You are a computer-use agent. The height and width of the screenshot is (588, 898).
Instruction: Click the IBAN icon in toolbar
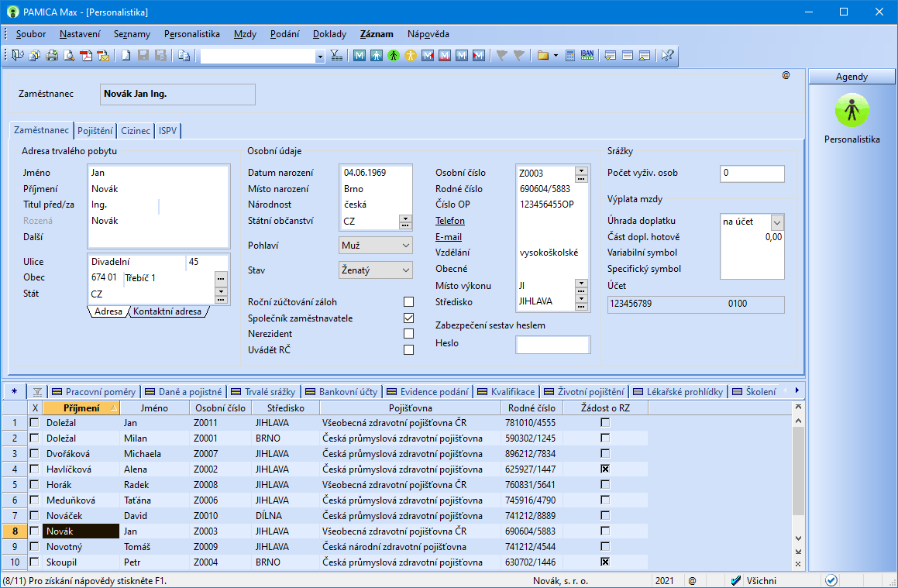click(x=587, y=56)
